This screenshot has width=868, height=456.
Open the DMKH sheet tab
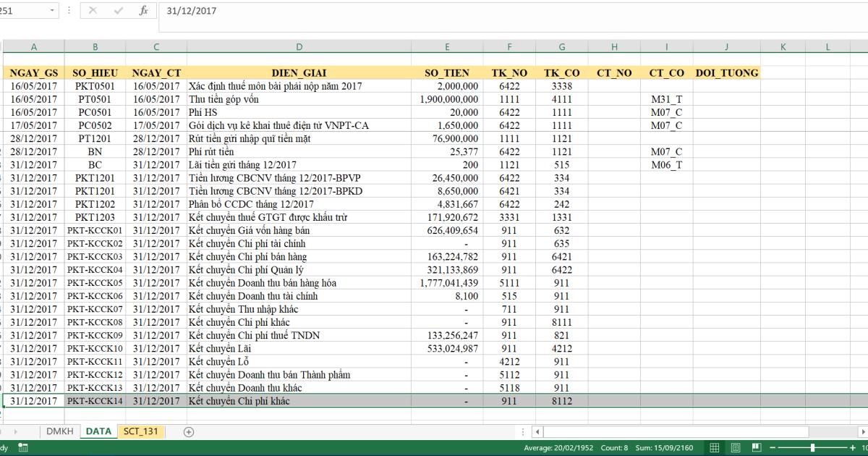tap(60, 431)
